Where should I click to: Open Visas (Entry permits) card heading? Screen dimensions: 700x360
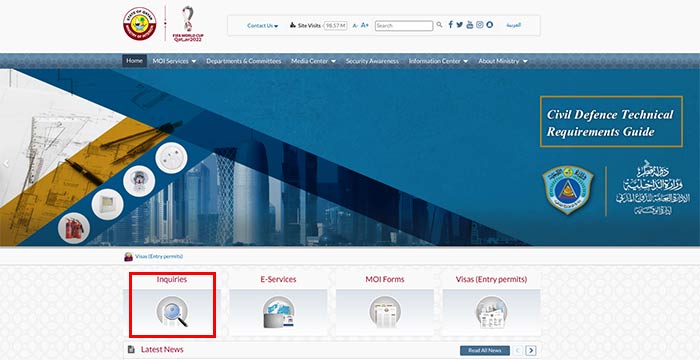tap(491, 280)
